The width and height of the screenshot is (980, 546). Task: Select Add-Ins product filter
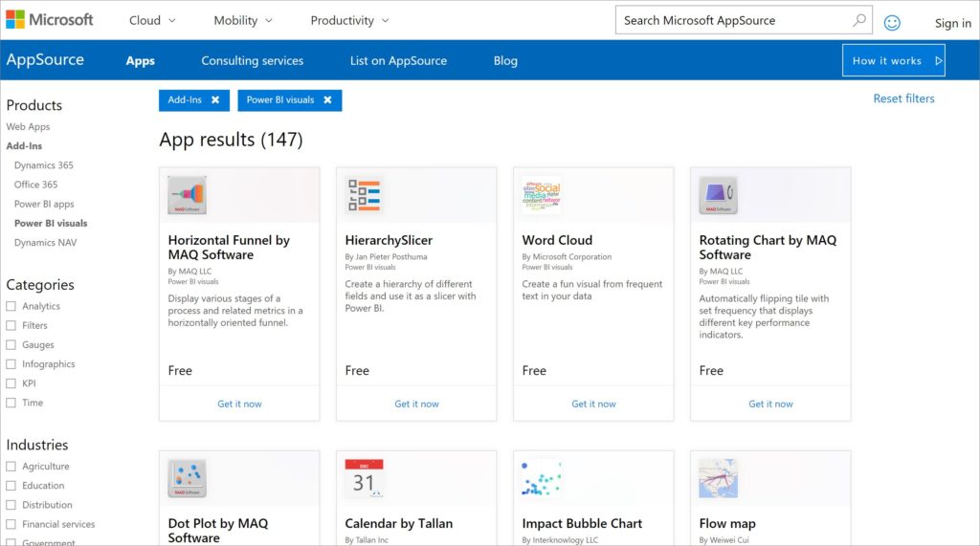coord(24,145)
